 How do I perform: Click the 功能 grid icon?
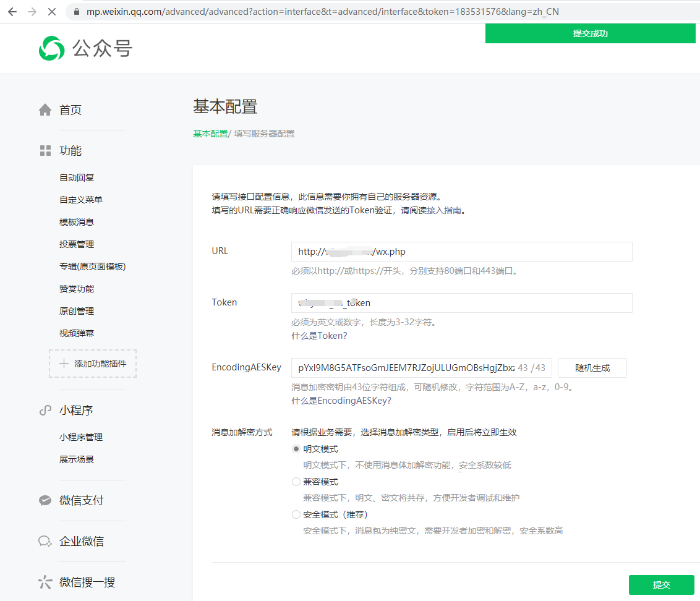[45, 150]
